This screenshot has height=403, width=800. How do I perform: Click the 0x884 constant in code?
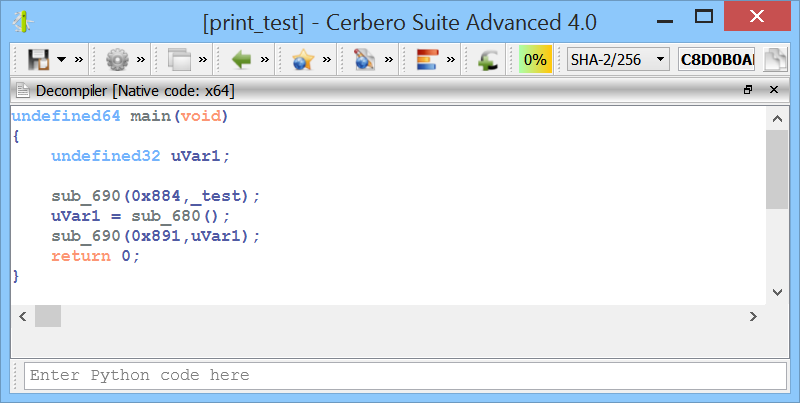pos(156,196)
